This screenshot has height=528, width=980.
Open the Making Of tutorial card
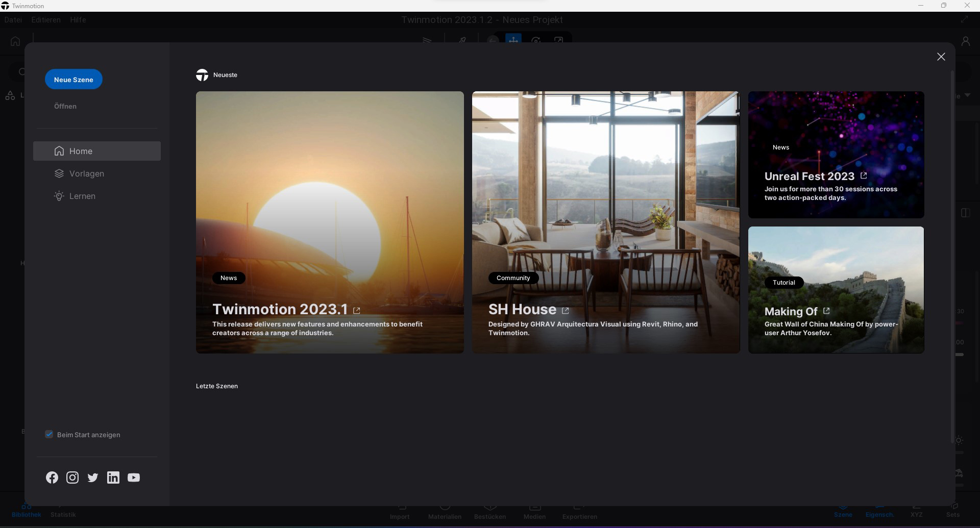pyautogui.click(x=836, y=290)
